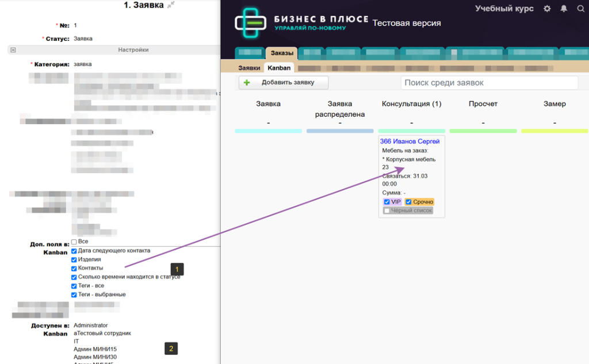Toggle the VIP tag checkbox on card
This screenshot has height=364, width=589.
(387, 202)
